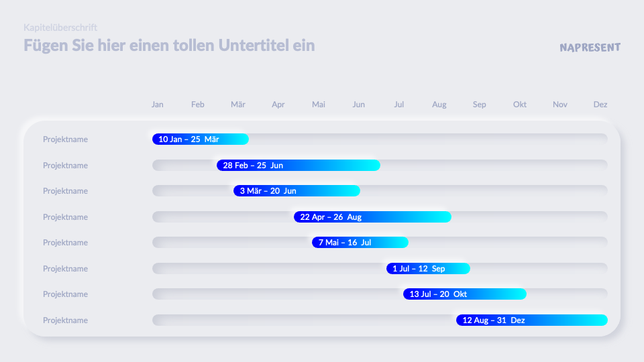Click the 'Jan' month label
Viewport: 644px width, 362px height.
click(x=158, y=105)
